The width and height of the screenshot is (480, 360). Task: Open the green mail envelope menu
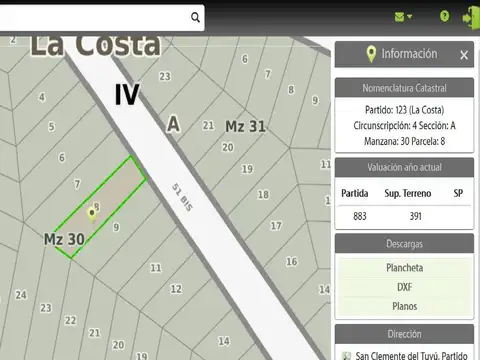[403, 16]
